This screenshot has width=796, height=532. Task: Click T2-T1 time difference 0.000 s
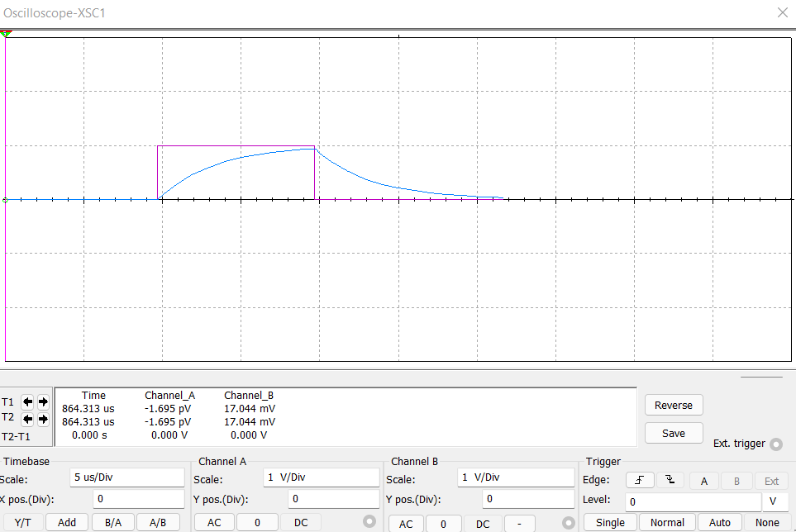tap(89, 435)
